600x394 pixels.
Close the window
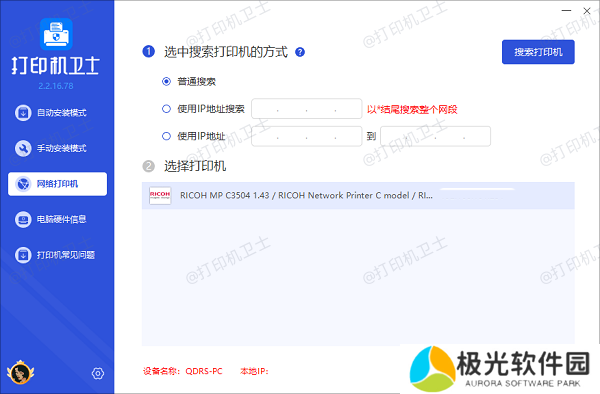click(587, 11)
